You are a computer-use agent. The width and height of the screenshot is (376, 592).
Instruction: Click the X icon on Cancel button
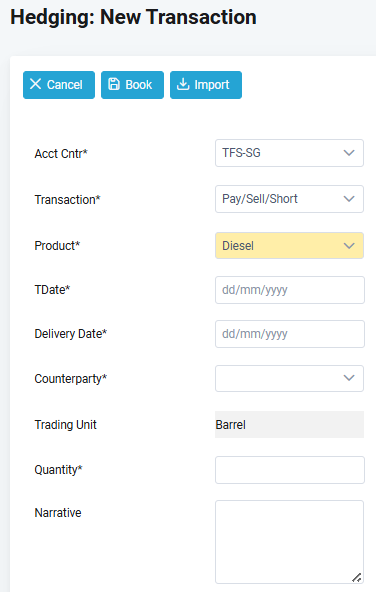click(x=35, y=84)
